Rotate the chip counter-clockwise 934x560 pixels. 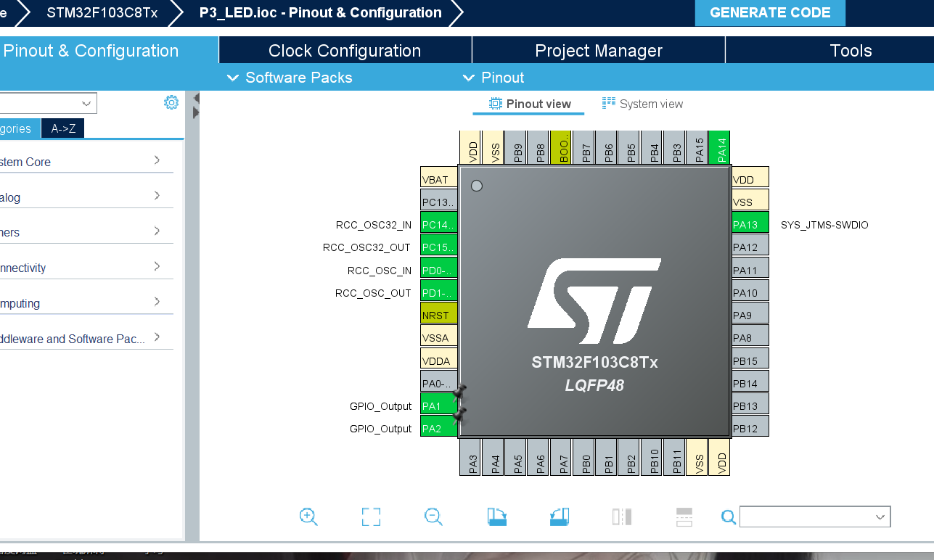pos(559,516)
